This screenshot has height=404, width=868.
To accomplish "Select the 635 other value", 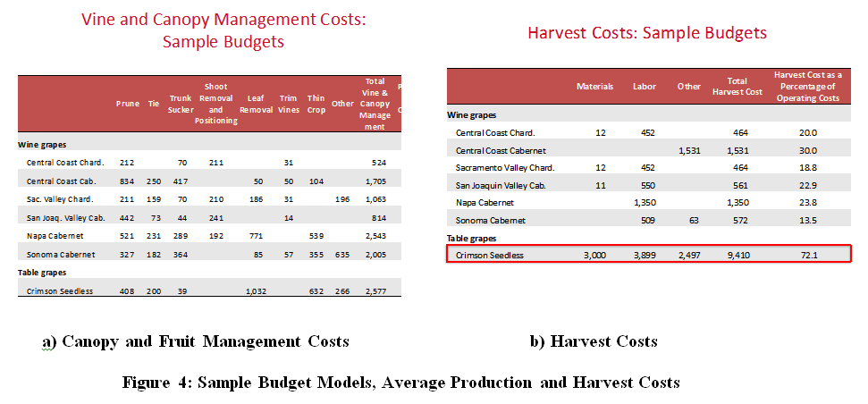I will pos(342,255).
